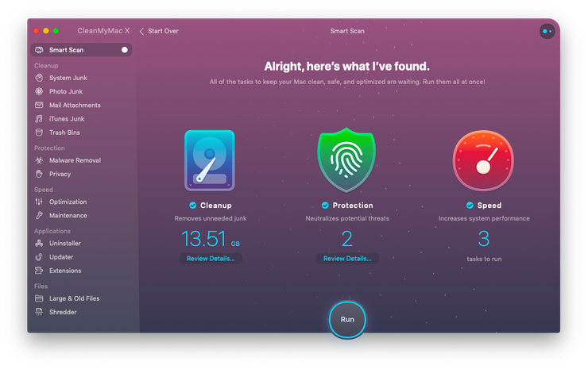Click 'Increases system performance' description
This screenshot has width=588, height=369.
(484, 218)
